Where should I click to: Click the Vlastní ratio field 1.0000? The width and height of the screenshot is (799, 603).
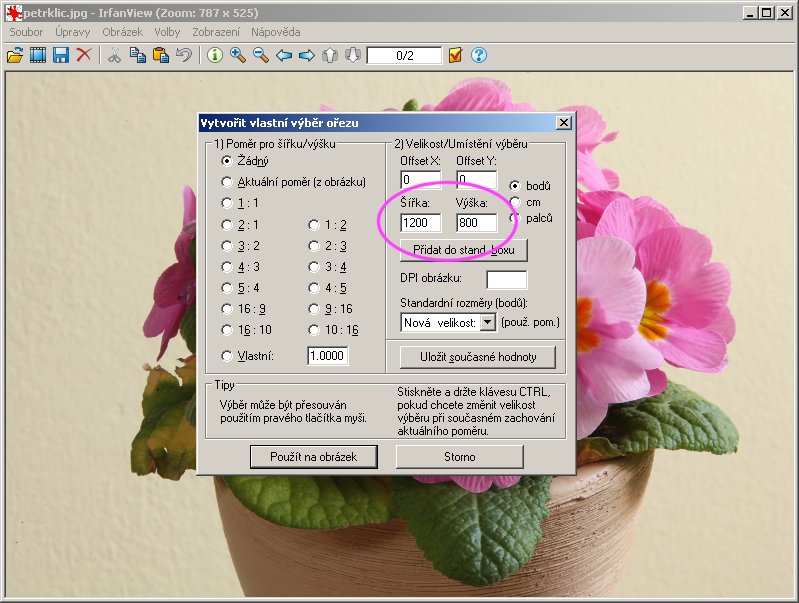pos(328,356)
